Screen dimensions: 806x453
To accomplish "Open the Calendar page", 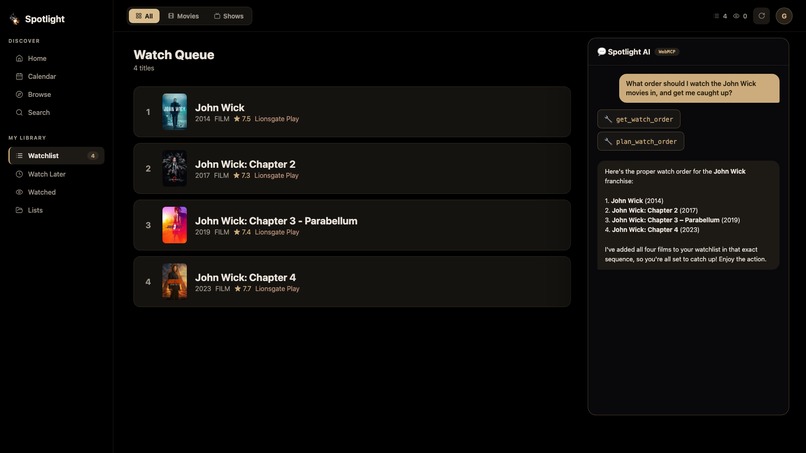I will (56, 76).
